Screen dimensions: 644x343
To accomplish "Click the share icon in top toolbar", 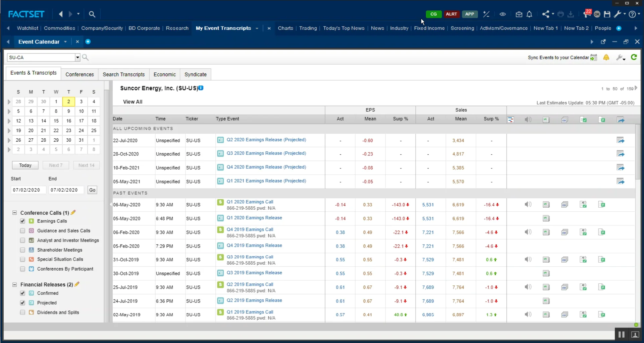I will (546, 14).
